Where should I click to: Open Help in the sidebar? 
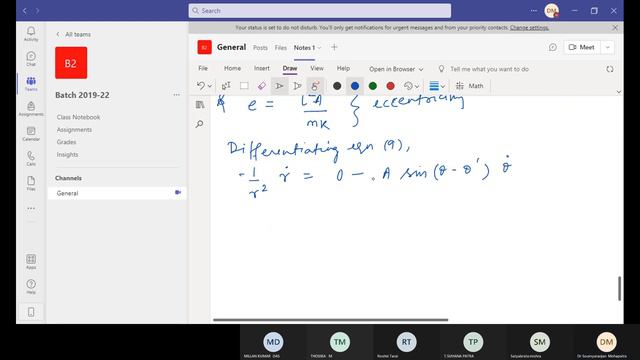click(31, 287)
